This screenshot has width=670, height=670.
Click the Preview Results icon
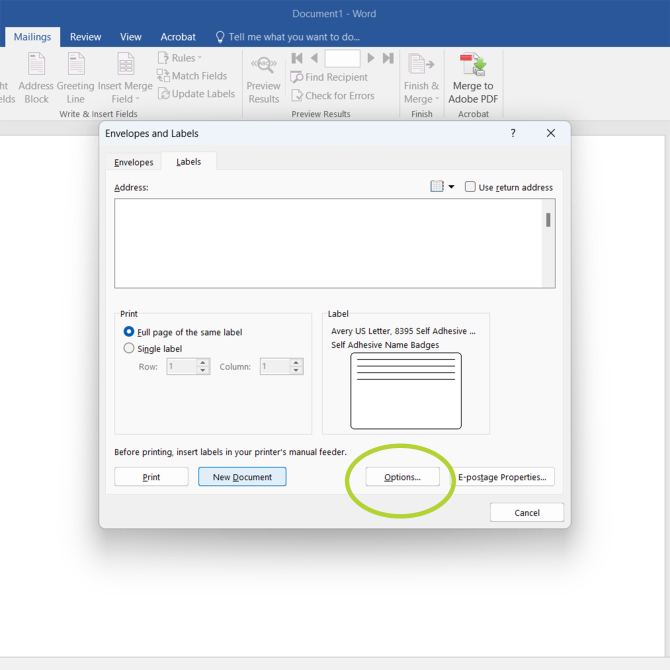point(264,65)
